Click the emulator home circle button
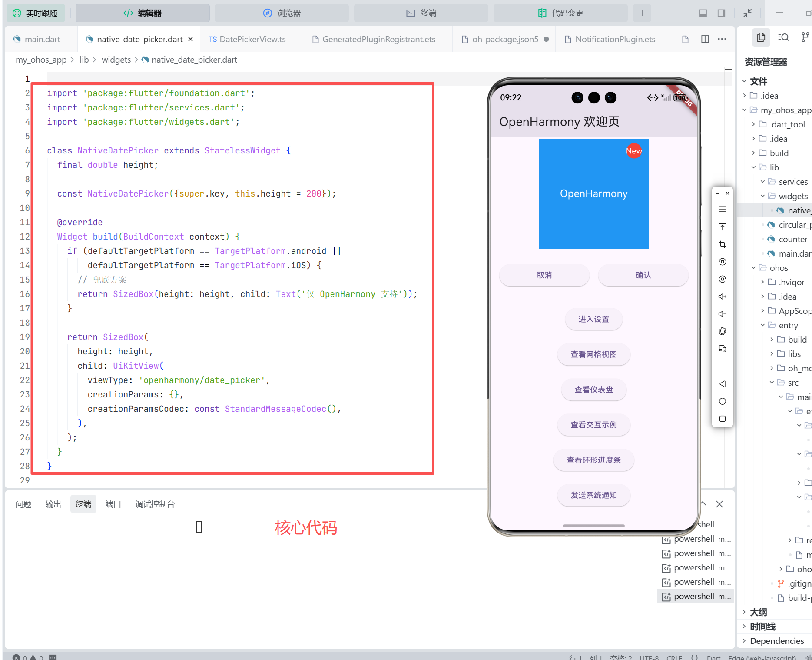This screenshot has width=812, height=660. point(723,401)
